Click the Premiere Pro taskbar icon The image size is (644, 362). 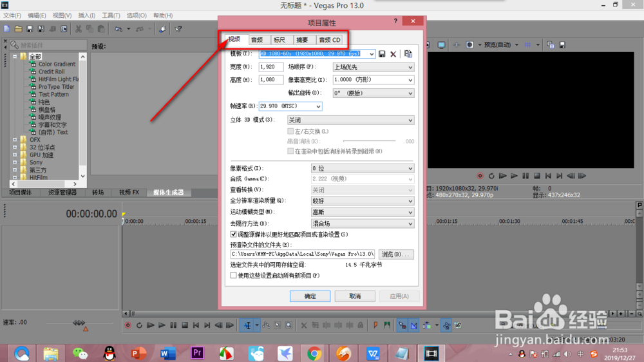[197, 353]
